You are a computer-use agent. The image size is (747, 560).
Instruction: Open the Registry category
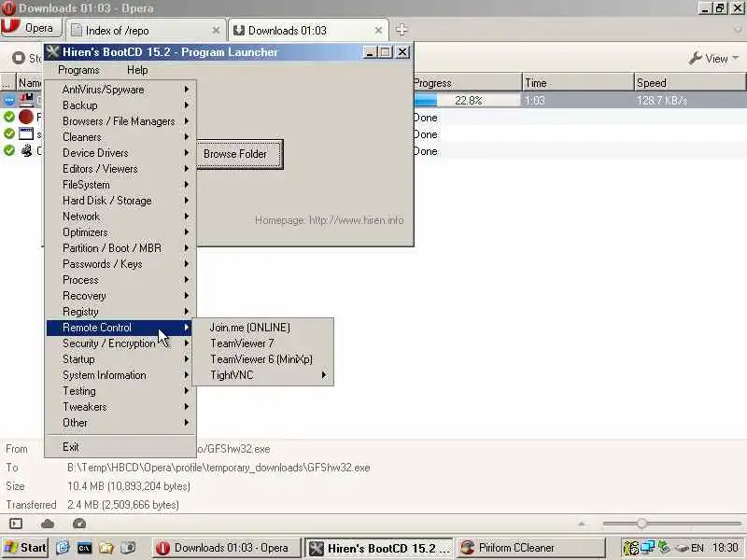pyautogui.click(x=121, y=312)
